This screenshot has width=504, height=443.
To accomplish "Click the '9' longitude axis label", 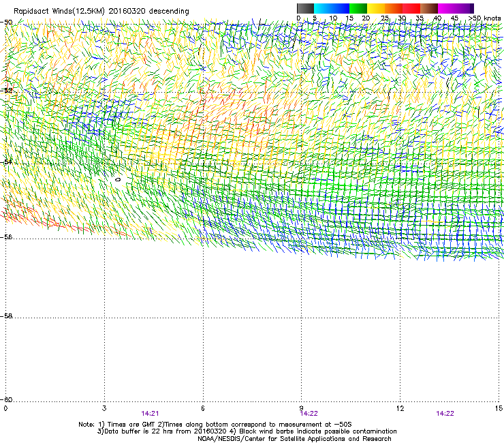I will [301, 408].
